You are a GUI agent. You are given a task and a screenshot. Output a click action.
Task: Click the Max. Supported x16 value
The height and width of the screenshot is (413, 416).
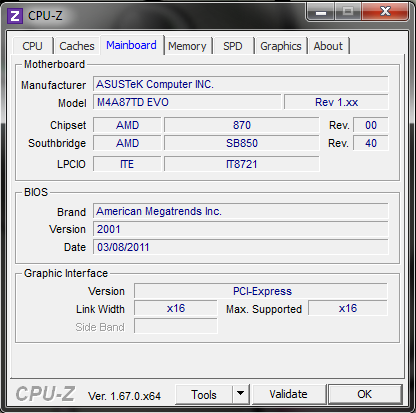coord(348,308)
